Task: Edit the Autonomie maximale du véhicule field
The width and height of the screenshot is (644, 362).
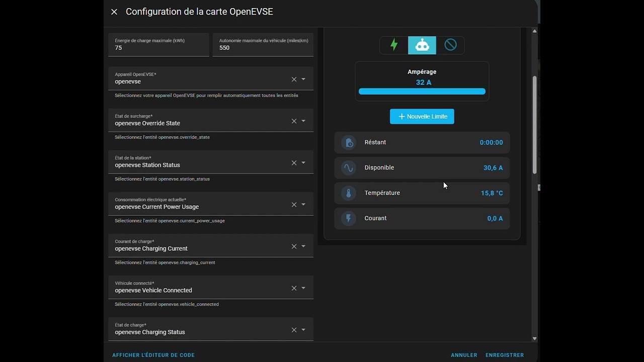Action: [x=263, y=45]
